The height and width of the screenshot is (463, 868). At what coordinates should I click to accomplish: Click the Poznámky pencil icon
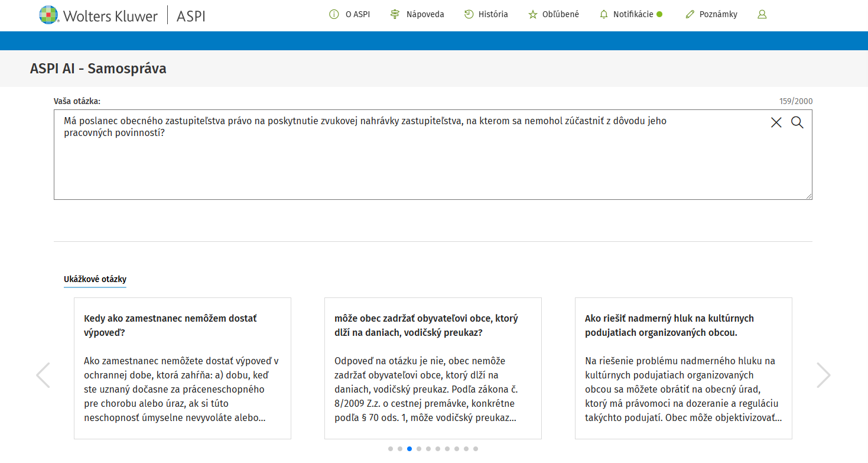point(690,14)
